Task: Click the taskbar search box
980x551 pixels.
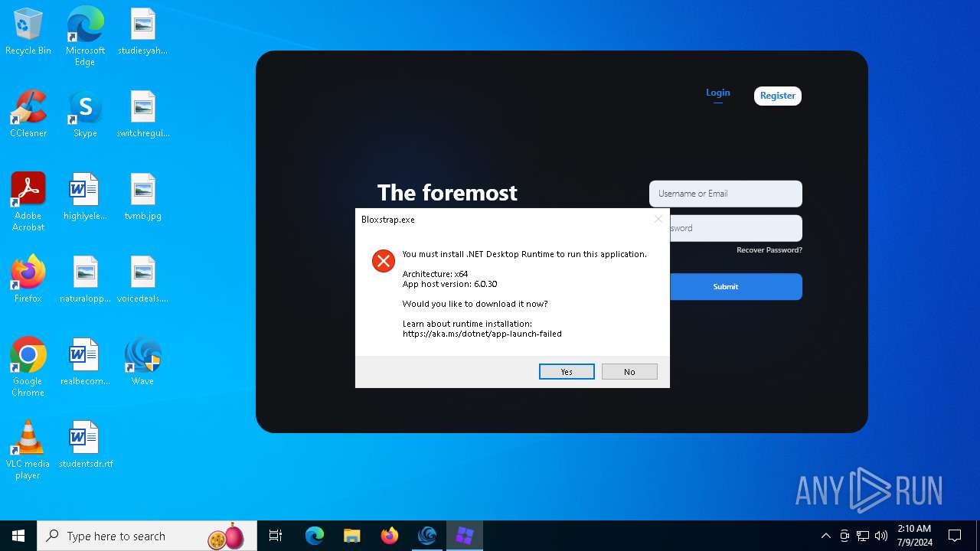Action: click(x=147, y=536)
